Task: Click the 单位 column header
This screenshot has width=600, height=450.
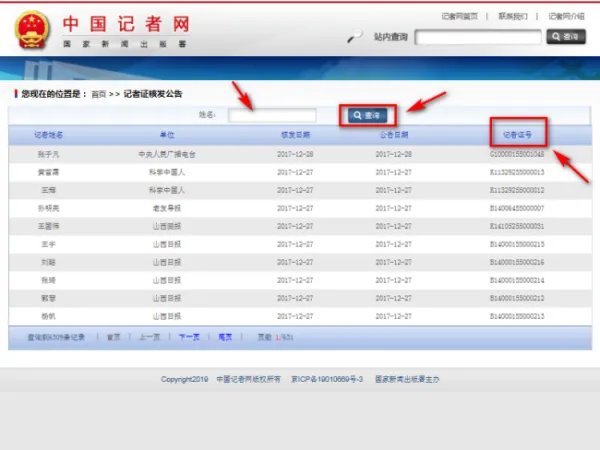Action: click(x=166, y=134)
